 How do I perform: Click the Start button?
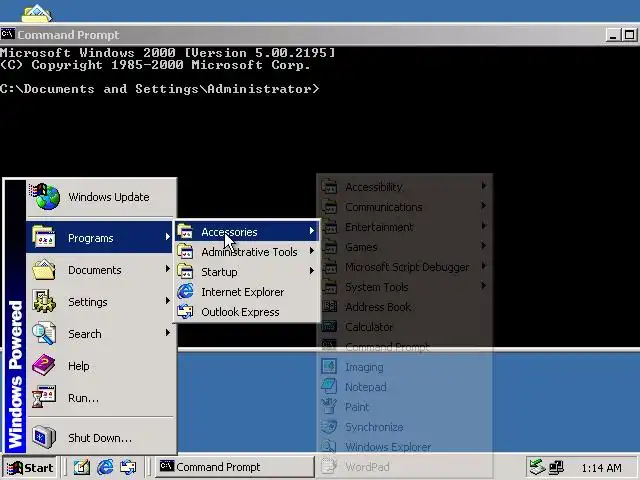pos(30,467)
